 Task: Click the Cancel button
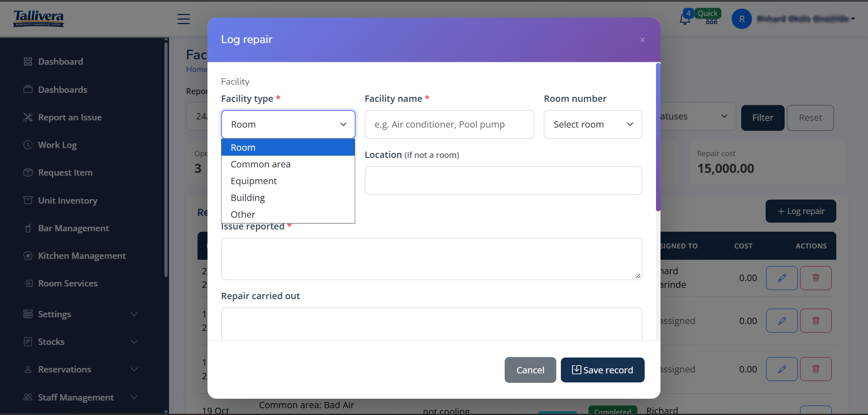tap(530, 370)
